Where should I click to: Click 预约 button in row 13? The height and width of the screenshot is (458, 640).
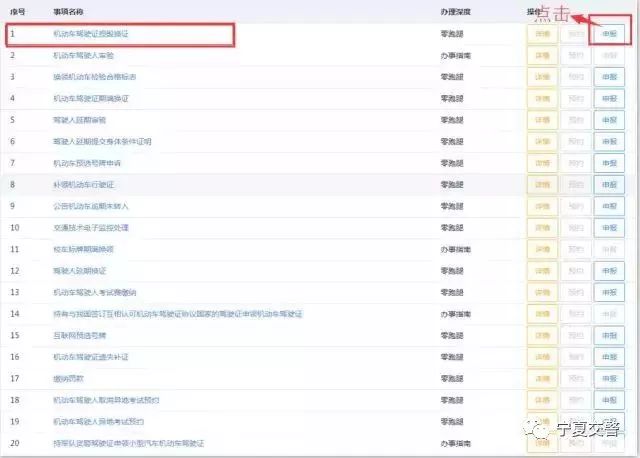[x=576, y=292]
